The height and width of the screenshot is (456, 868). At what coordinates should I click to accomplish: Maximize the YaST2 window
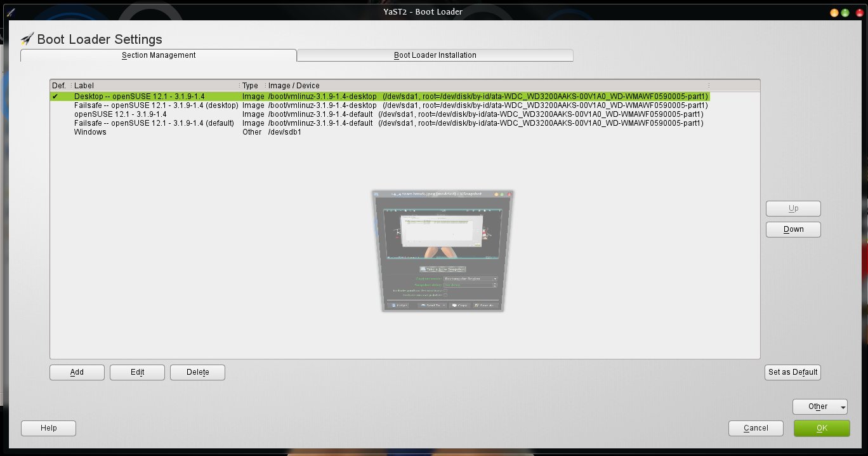(x=845, y=12)
